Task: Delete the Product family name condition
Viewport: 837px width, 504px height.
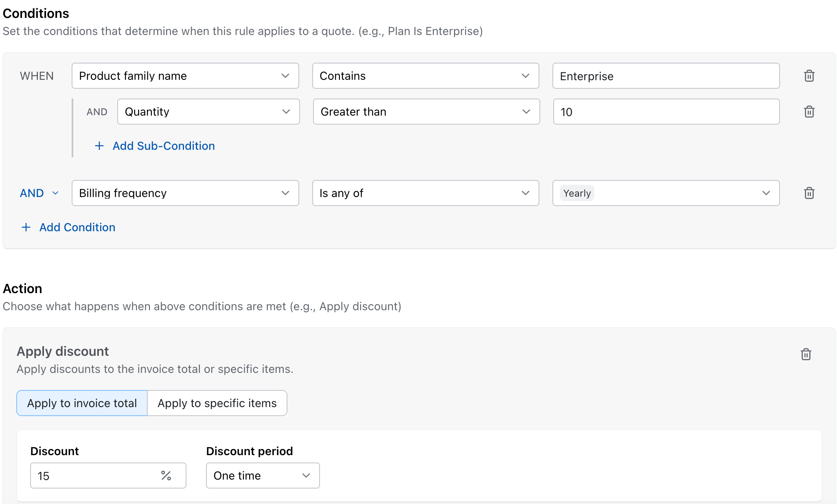Action: click(809, 76)
